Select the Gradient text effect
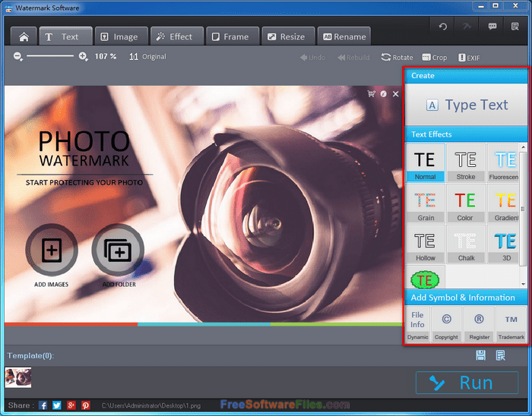 (x=503, y=203)
